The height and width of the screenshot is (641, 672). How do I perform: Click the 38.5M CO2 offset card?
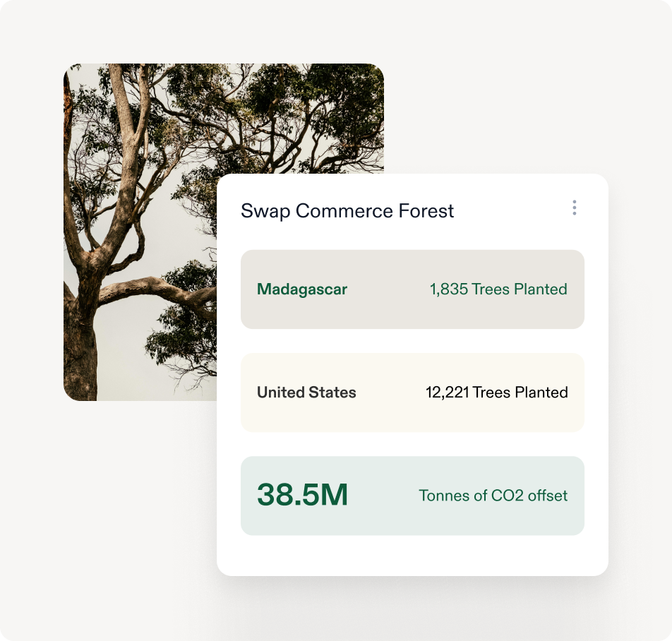pos(412,496)
